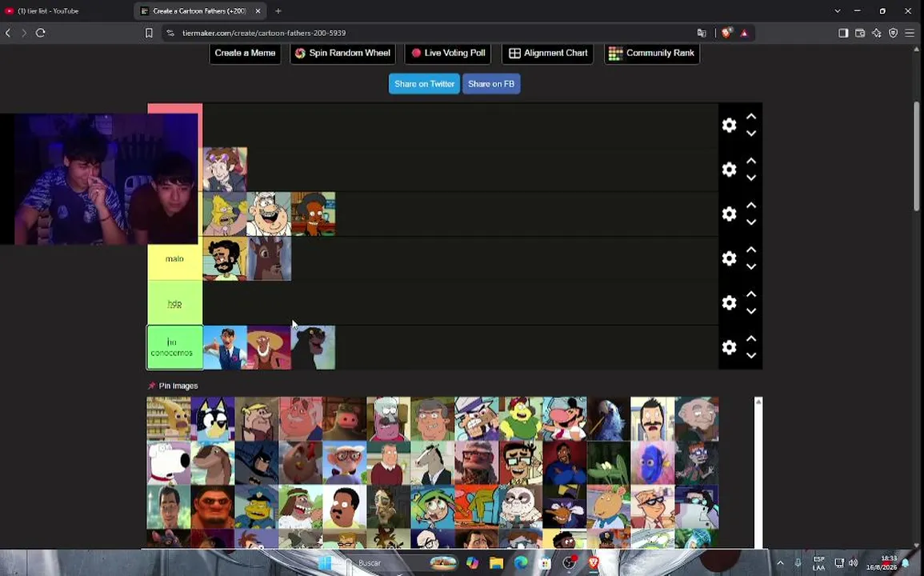Select the black panther image in no conocemos
This screenshot has width=924, height=576.
click(x=313, y=347)
